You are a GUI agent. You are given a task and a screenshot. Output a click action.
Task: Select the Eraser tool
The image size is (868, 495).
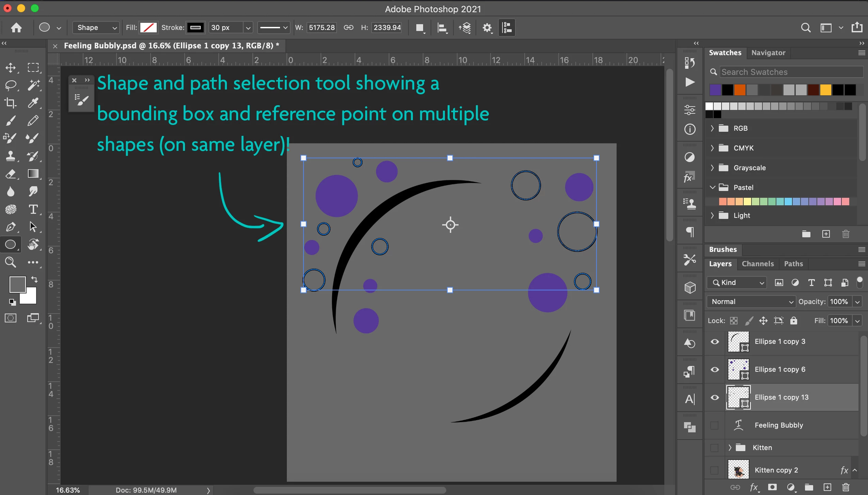click(11, 174)
